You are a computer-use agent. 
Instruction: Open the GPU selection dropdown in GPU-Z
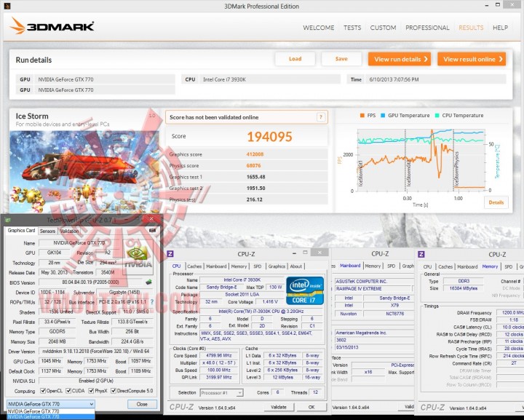pos(51,404)
